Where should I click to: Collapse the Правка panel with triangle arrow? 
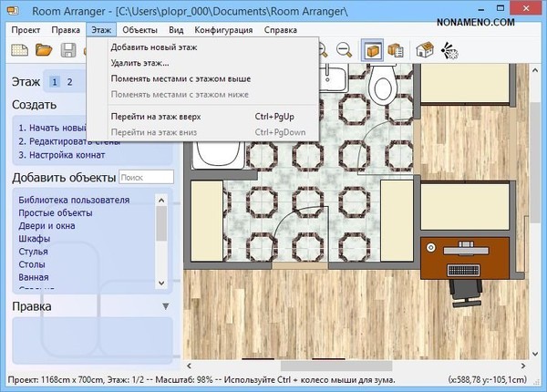coord(166,306)
